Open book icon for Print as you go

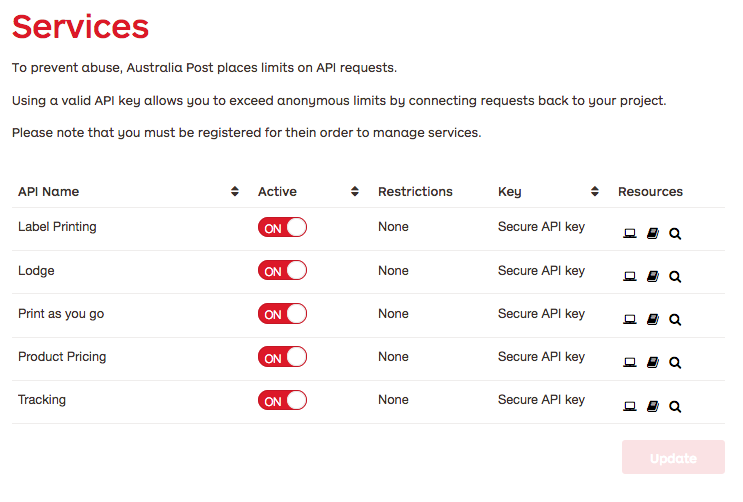[652, 319]
